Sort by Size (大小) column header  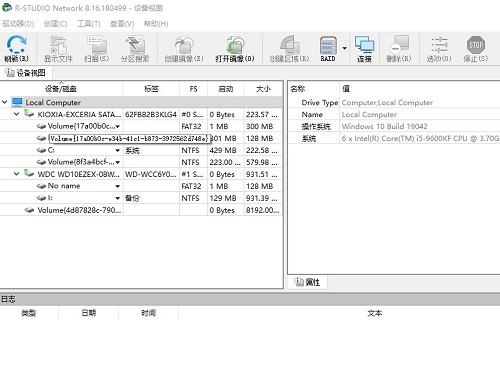click(x=263, y=89)
